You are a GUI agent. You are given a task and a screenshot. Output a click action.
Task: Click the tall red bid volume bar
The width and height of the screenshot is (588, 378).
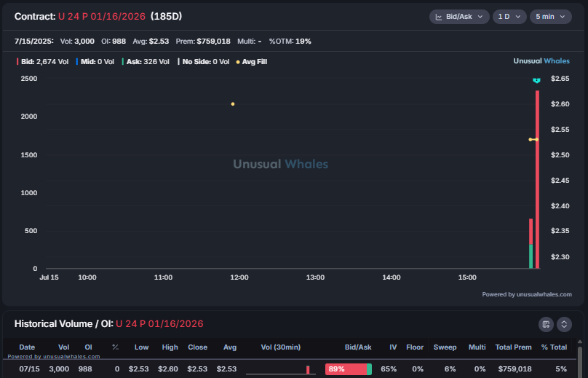(537, 179)
